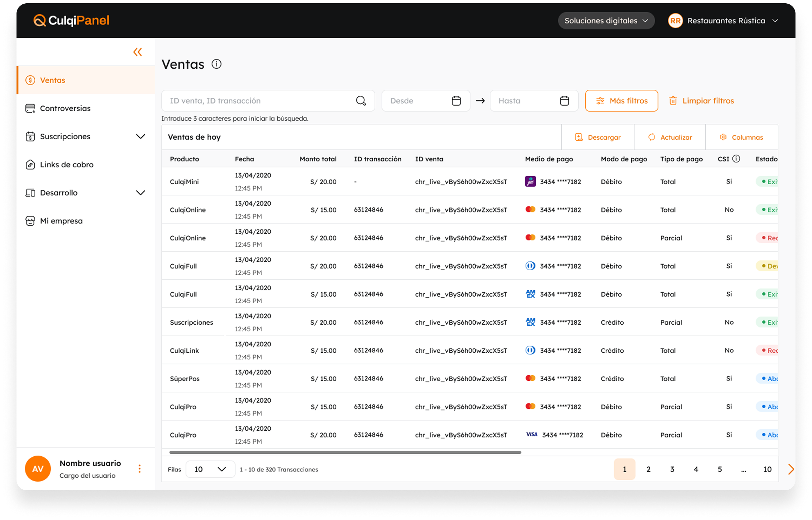Screen dimensions: 812x520
Task: Collapse the sidebar with double chevron icon
Action: (x=137, y=52)
